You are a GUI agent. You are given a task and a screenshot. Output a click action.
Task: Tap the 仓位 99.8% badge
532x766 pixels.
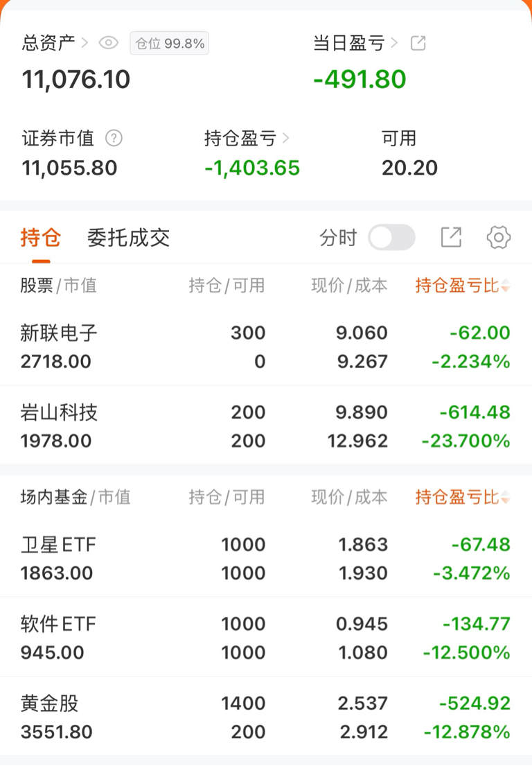click(170, 44)
